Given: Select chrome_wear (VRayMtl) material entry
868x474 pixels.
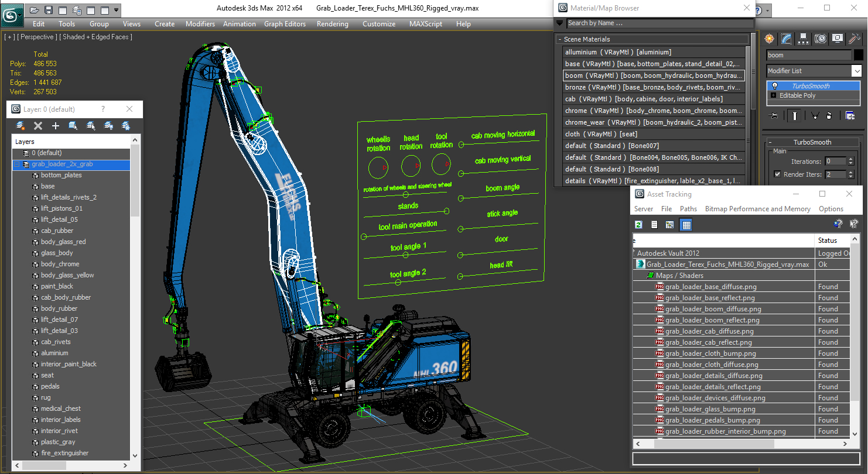Looking at the screenshot, I should pos(654,122).
